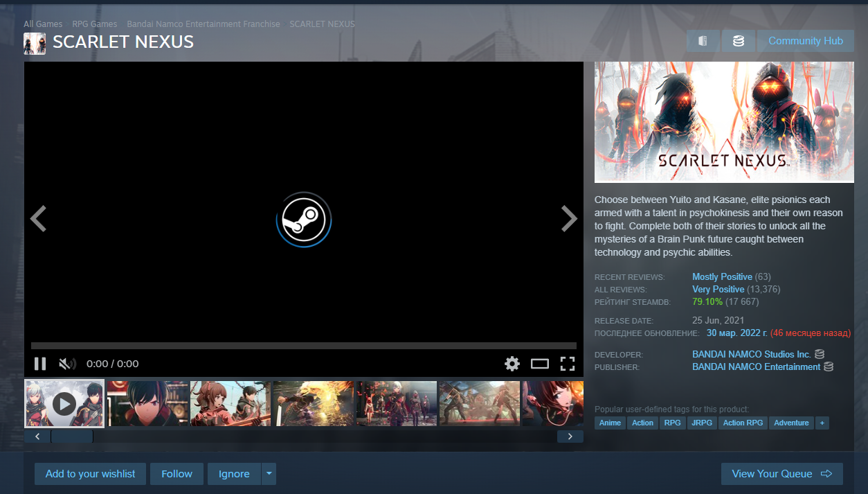Select the third screenshot thumbnail
868x494 pixels.
coord(230,403)
